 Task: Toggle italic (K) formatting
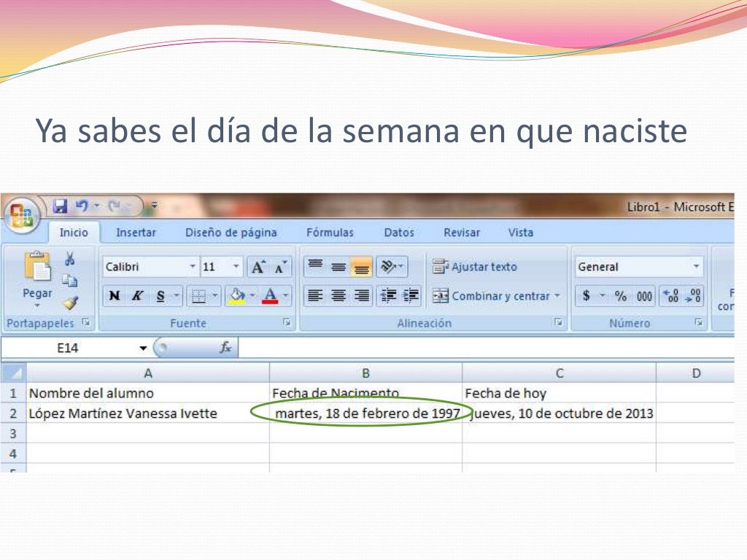click(x=137, y=296)
